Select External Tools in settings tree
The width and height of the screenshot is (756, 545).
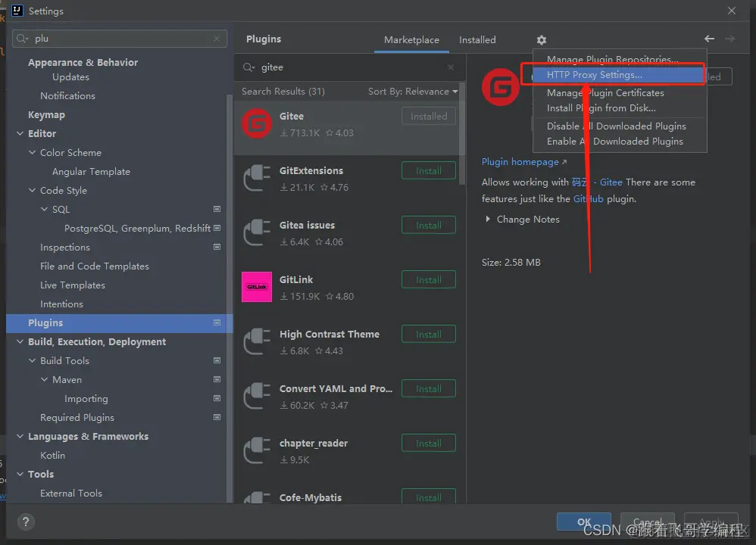(71, 493)
